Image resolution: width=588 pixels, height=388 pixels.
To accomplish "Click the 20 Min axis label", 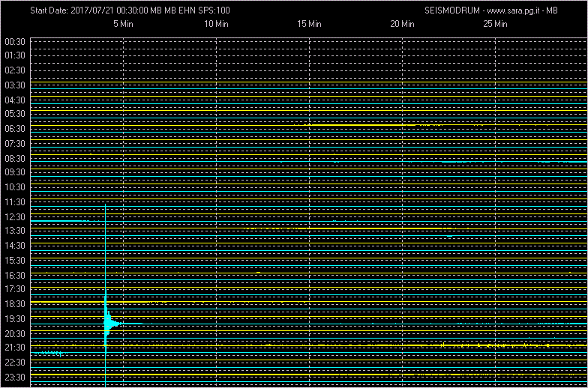I will click(x=402, y=24).
